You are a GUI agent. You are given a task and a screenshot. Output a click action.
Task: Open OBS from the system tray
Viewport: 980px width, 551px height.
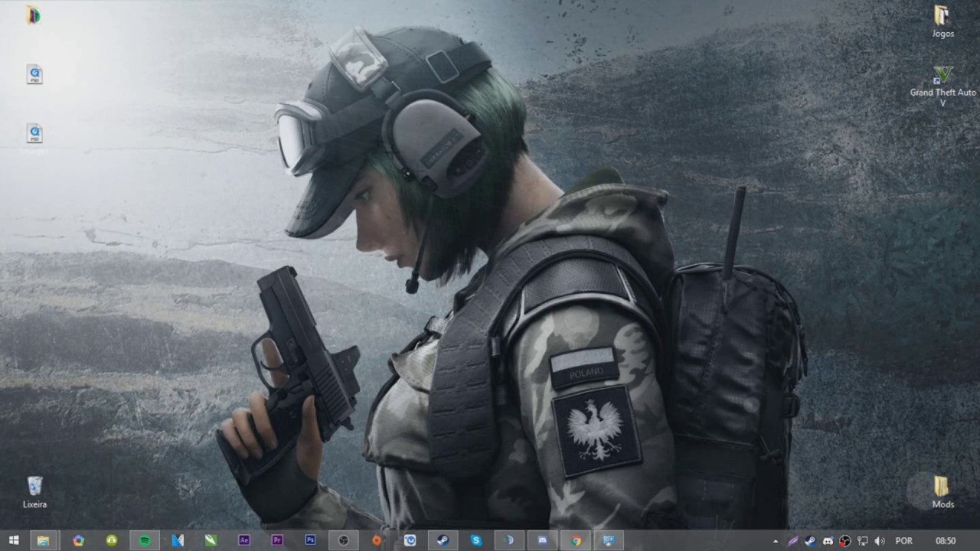tap(845, 541)
